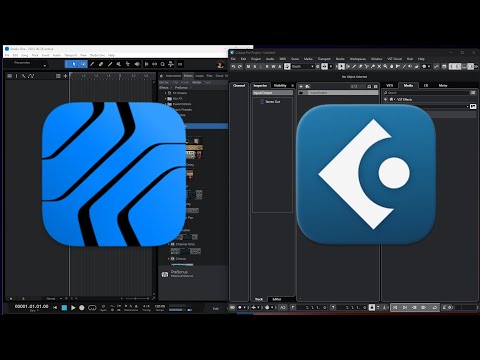Viewport: 480px width, 360px height.
Task: Return to zero in Studio One transport
Action: click(55, 308)
